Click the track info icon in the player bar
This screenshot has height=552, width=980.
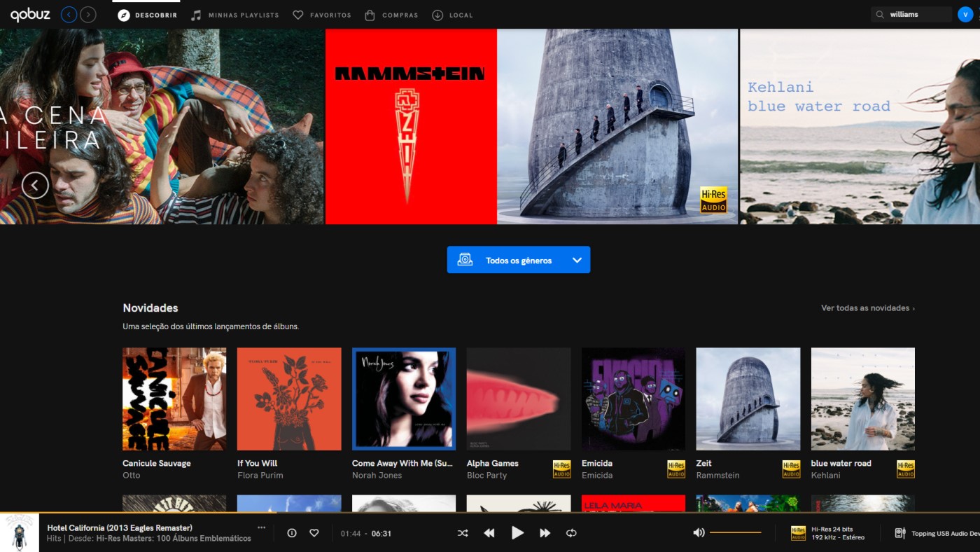click(291, 532)
